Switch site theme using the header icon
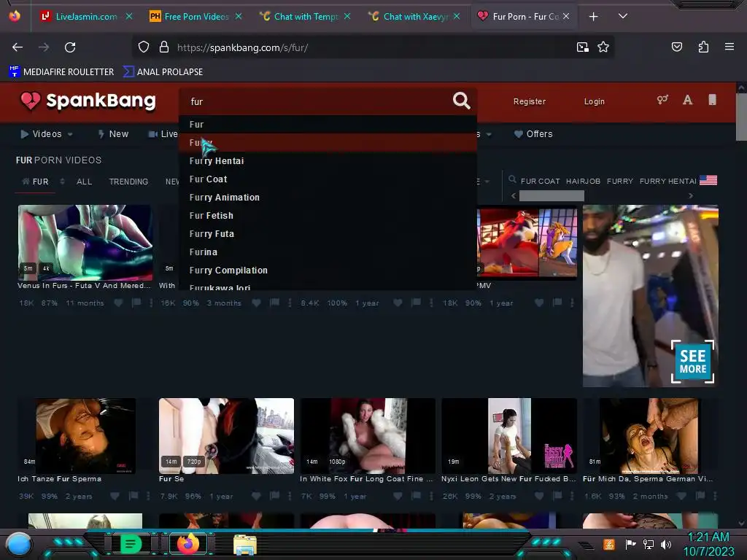This screenshot has width=747, height=560. tap(712, 99)
